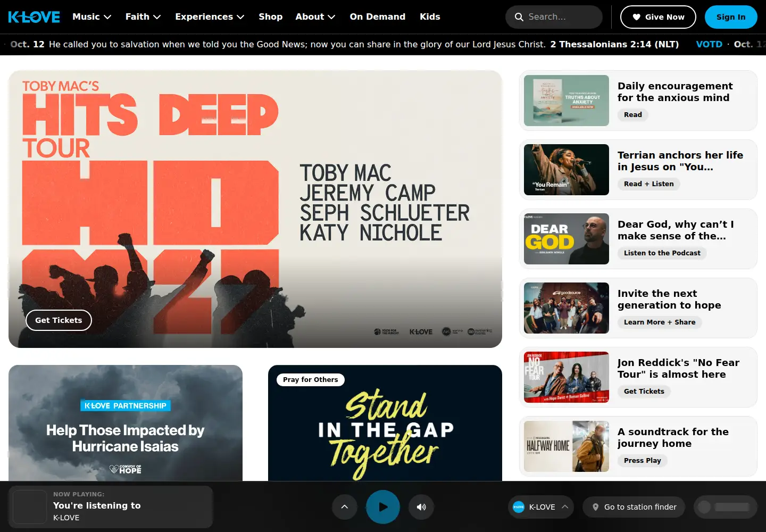Open the Truths About Anxiety thumbnail
766x532 pixels.
click(x=567, y=101)
